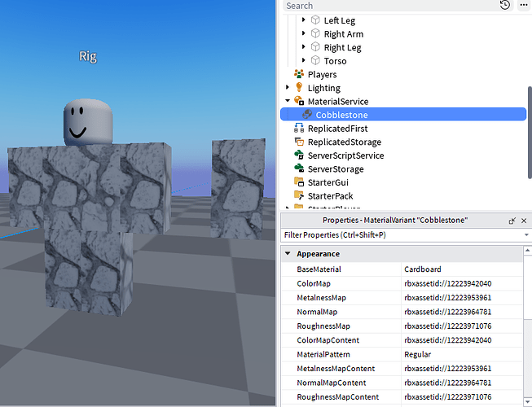Expand the Right Arm tree node
The image size is (532, 407).
(x=304, y=33)
